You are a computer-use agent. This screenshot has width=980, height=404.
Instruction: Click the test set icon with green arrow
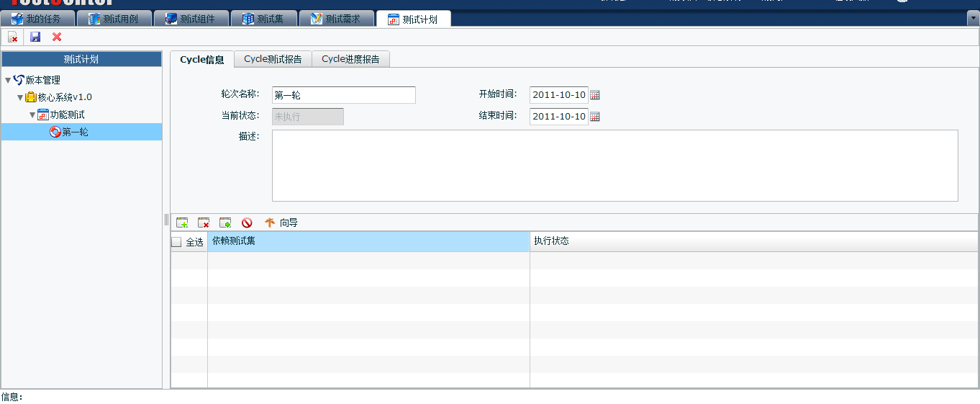coord(225,223)
